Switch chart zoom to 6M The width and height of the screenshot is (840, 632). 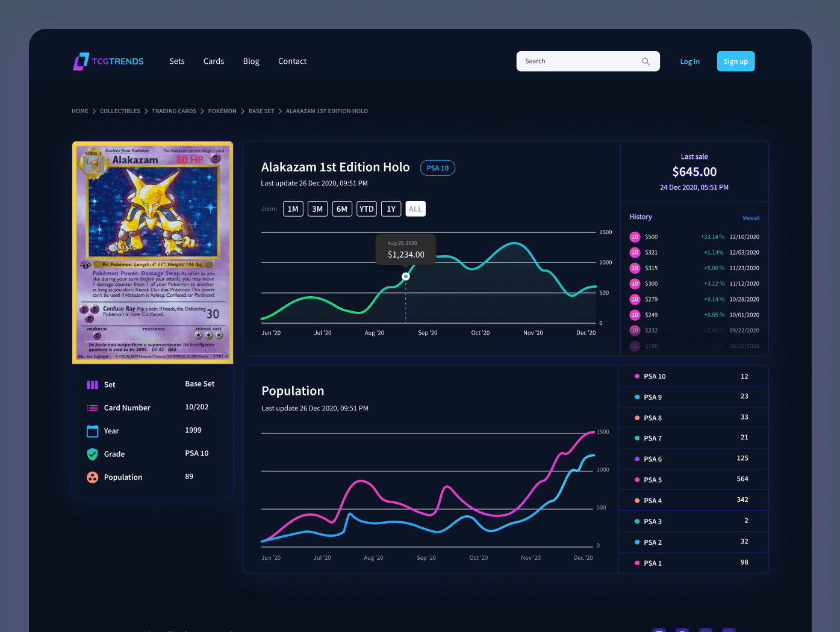coord(342,209)
